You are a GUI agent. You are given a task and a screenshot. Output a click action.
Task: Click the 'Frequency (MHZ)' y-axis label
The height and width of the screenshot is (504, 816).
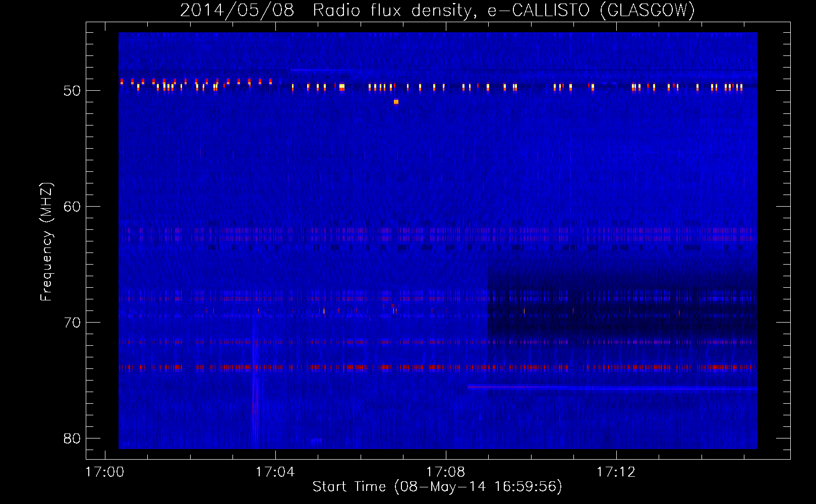tap(46, 242)
